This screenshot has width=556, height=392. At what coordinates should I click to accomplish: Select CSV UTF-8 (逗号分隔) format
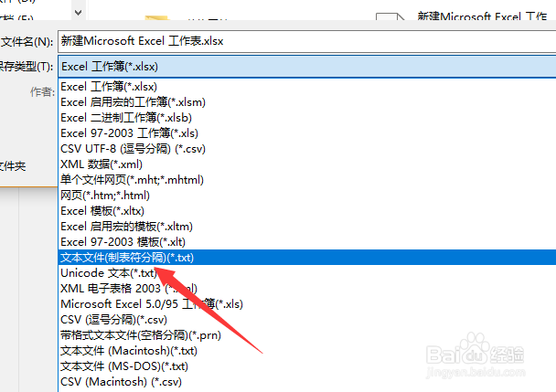(x=307, y=149)
